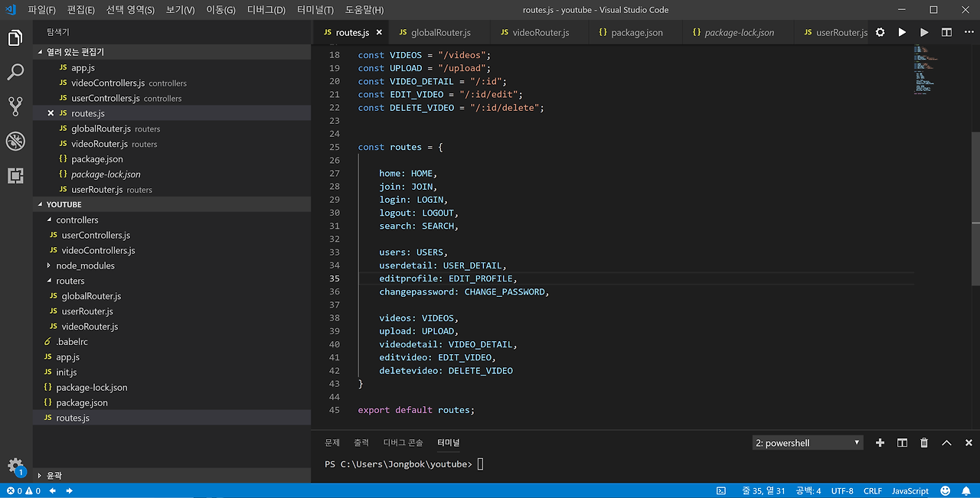Expand the node_modules folder

[84, 265]
